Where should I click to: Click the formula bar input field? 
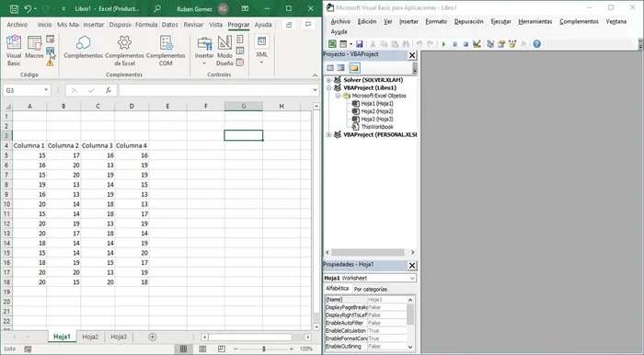coord(215,90)
